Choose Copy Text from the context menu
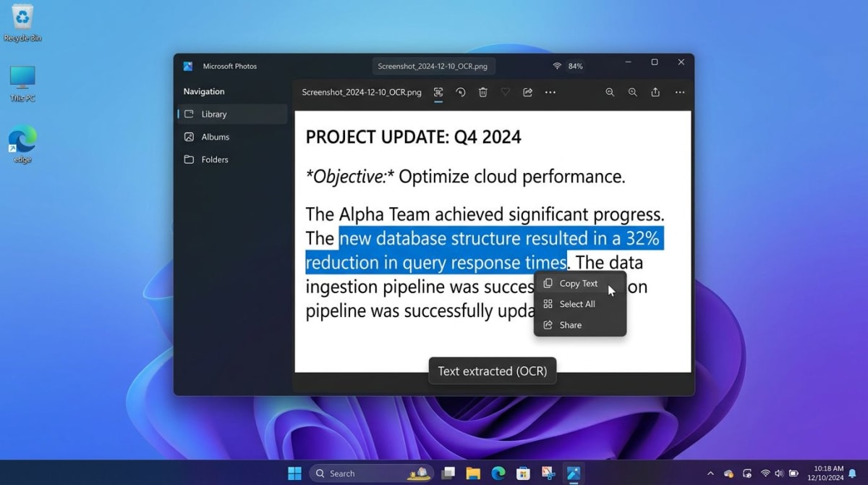868x485 pixels. click(577, 283)
